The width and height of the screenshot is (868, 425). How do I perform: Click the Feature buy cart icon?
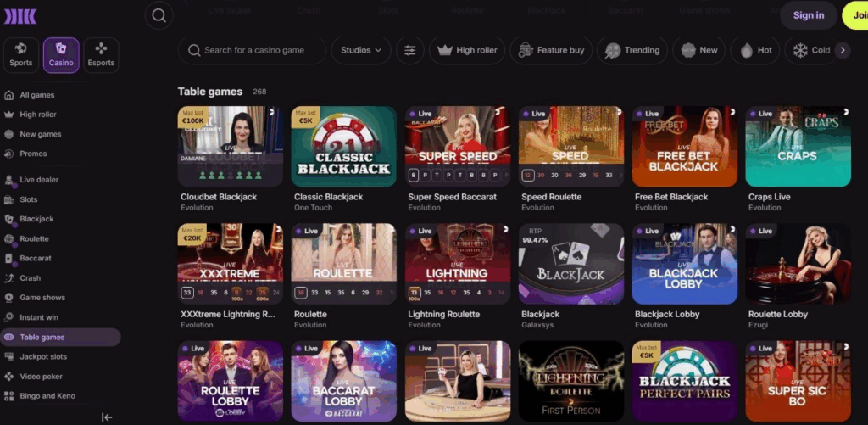[x=526, y=50]
